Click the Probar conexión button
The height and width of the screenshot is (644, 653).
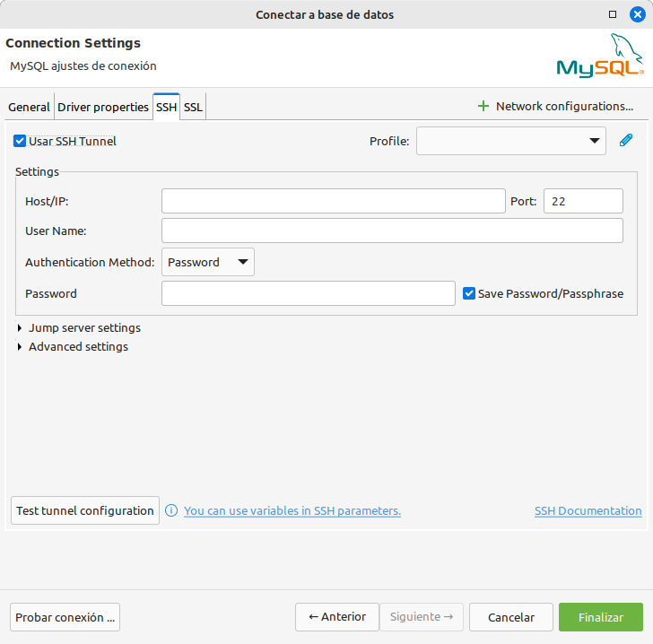[65, 617]
